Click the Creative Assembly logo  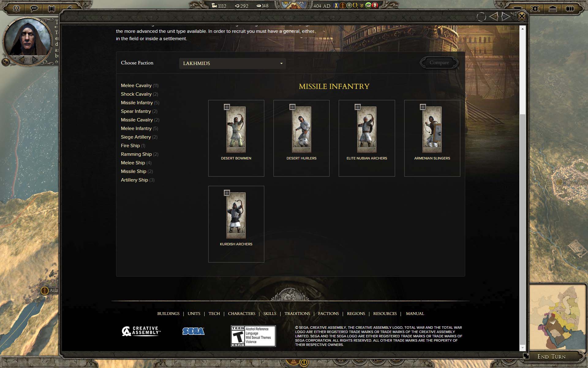[141, 331]
